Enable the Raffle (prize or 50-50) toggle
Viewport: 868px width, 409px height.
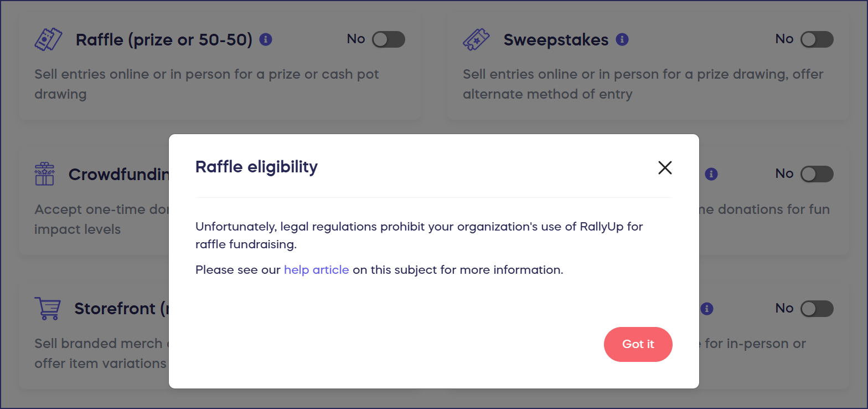click(x=388, y=39)
